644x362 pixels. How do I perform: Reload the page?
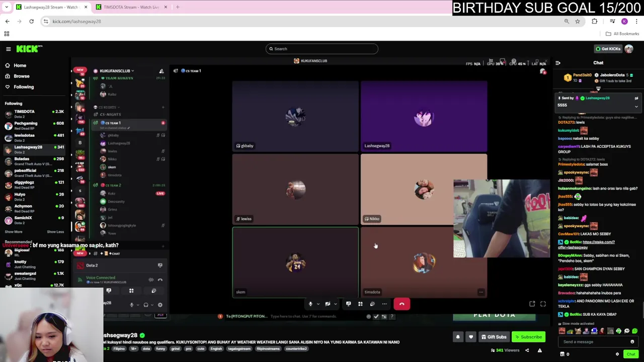point(31,21)
